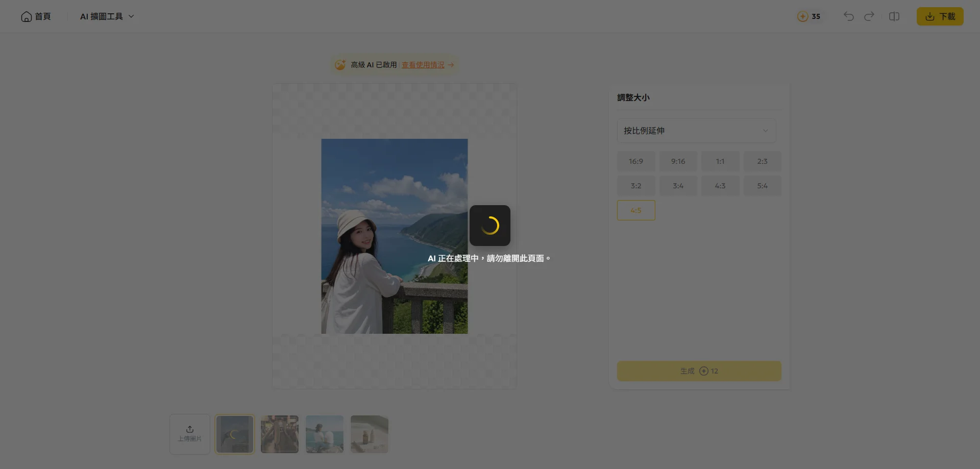Select the 16:9 aspect ratio option

tap(635, 161)
